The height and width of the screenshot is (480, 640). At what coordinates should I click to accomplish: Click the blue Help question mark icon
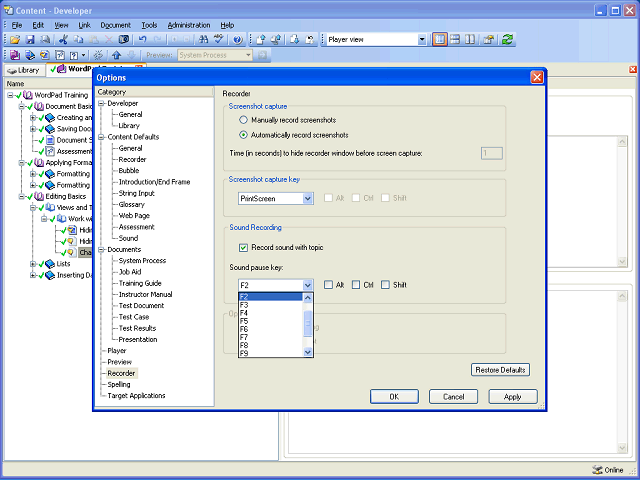238,40
